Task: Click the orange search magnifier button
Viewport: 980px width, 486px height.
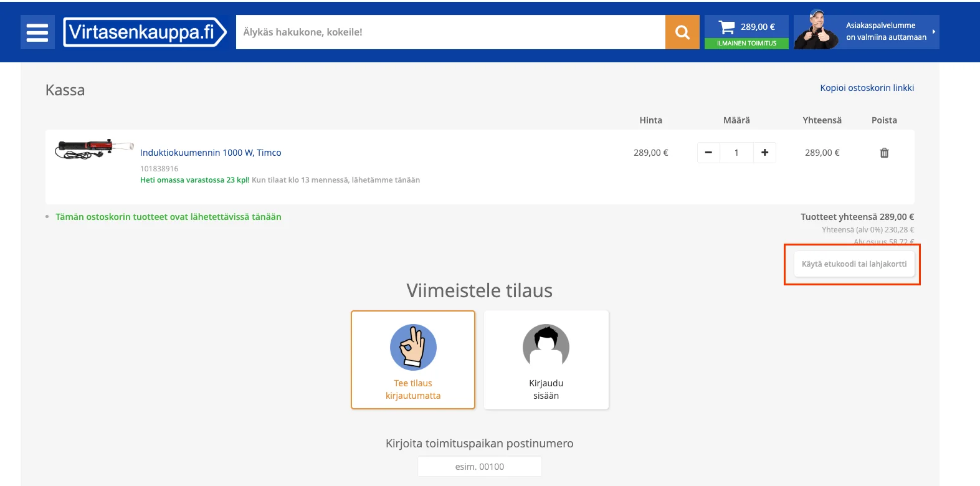Action: [682, 32]
